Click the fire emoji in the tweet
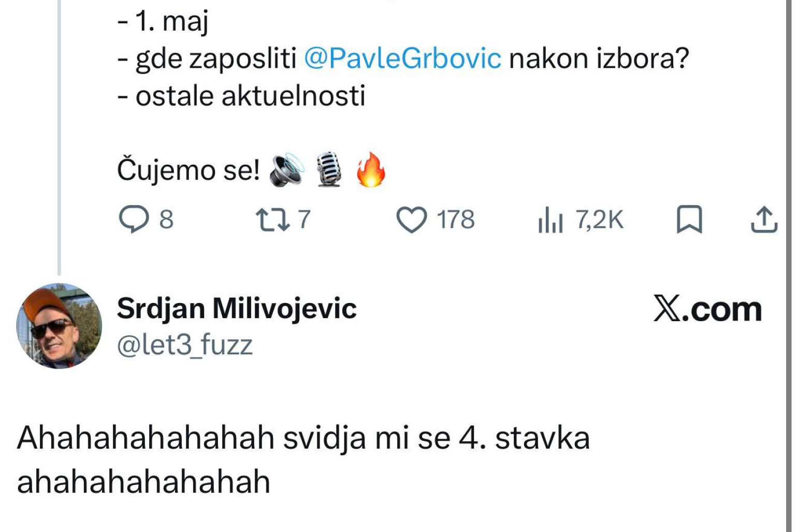This screenshot has width=797, height=532. tap(371, 169)
